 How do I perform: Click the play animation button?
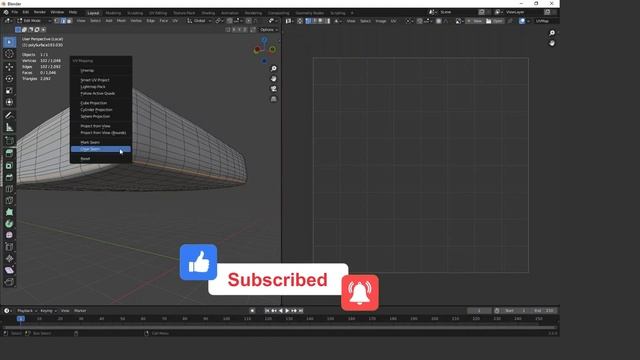287,311
